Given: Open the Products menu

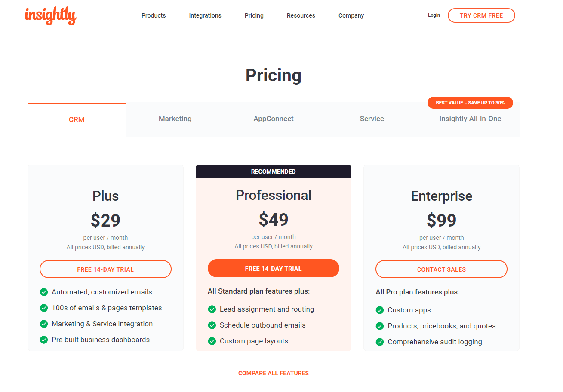Looking at the screenshot, I should coord(154,15).
